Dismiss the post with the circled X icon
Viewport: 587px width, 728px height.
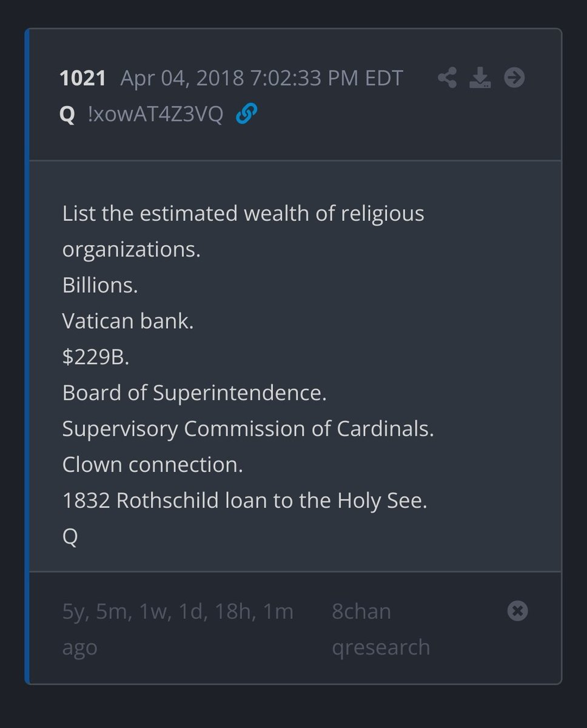517,611
